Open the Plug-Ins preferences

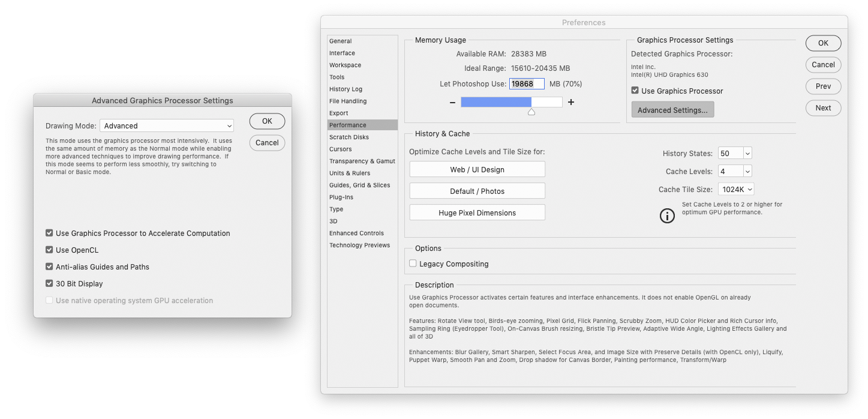point(362,197)
